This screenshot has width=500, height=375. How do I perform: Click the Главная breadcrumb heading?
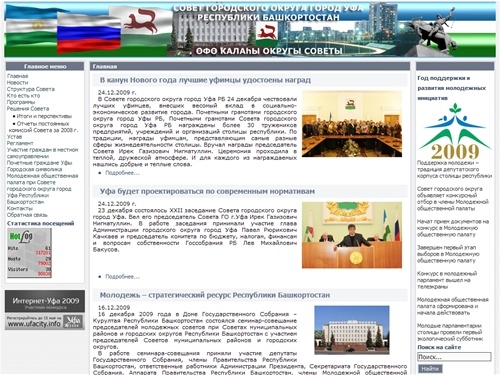click(105, 66)
